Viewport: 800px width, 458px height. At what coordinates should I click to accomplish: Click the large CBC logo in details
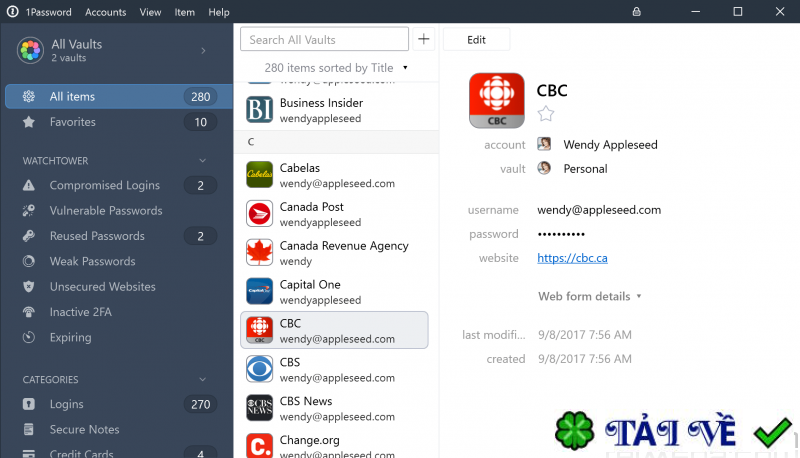click(x=496, y=100)
